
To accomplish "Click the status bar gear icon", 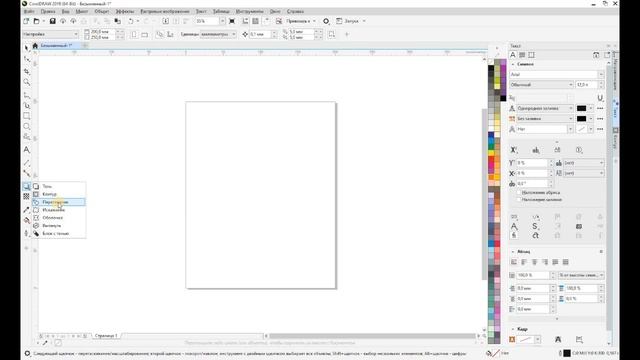I will (x=27, y=353).
